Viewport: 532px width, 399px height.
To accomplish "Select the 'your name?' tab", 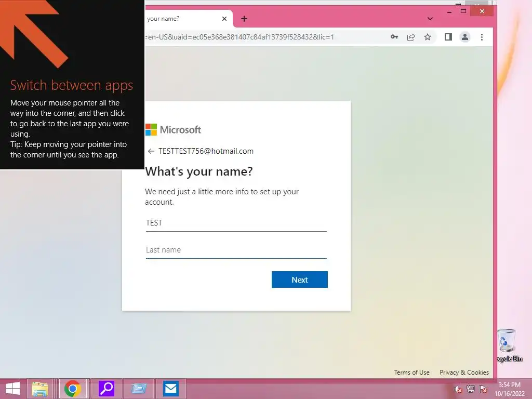I will click(x=188, y=19).
